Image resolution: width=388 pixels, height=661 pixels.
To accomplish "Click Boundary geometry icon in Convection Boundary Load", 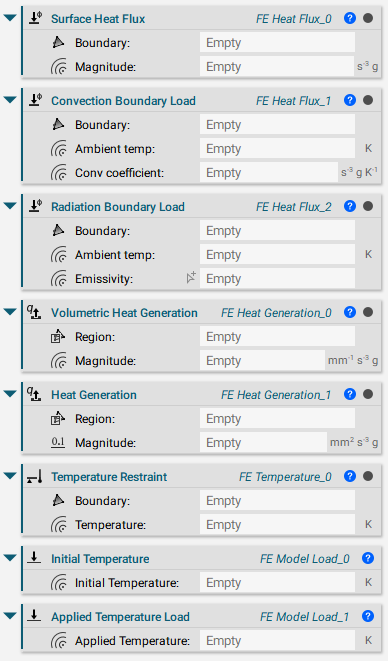I will tap(58, 124).
